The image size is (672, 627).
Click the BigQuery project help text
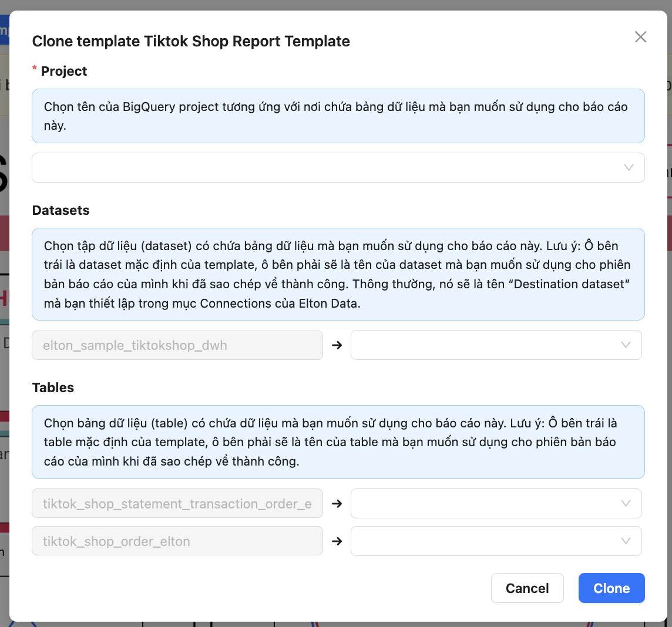pos(338,116)
